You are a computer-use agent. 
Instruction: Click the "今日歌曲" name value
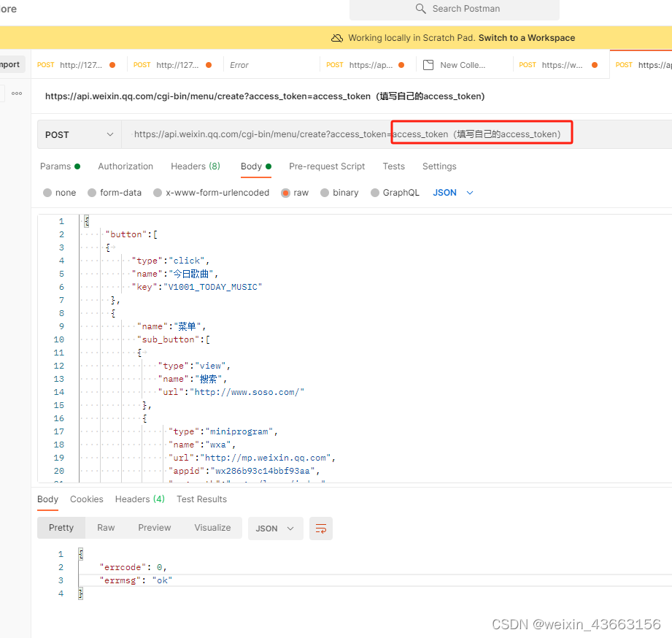[191, 274]
